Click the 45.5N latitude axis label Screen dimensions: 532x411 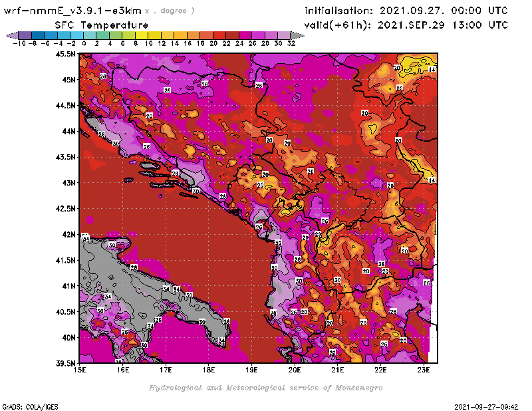[x=66, y=54]
